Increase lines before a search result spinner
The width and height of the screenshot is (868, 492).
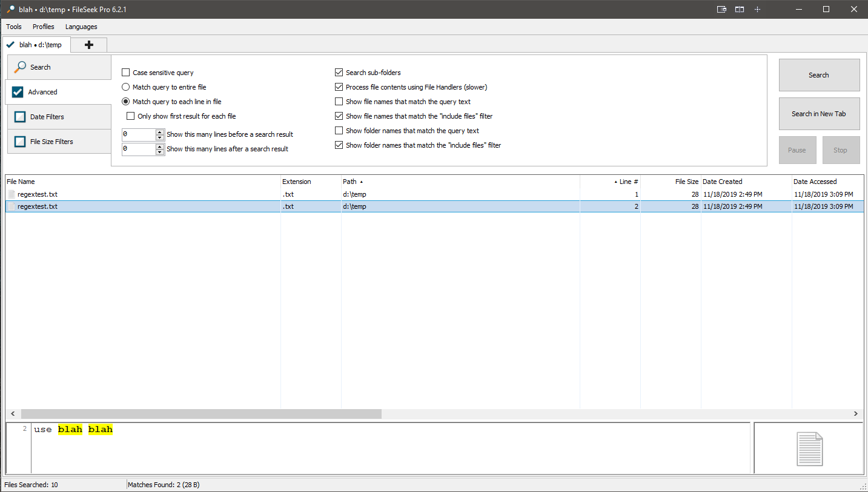tap(160, 132)
